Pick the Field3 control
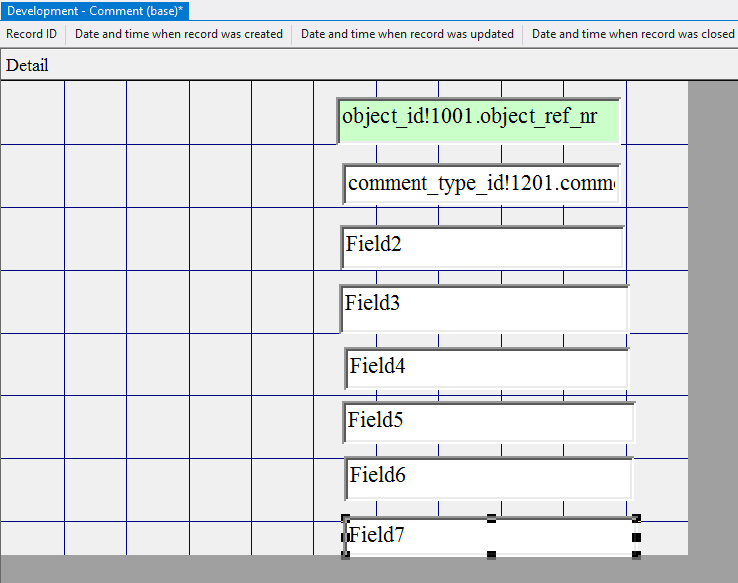 pyautogui.click(x=484, y=308)
